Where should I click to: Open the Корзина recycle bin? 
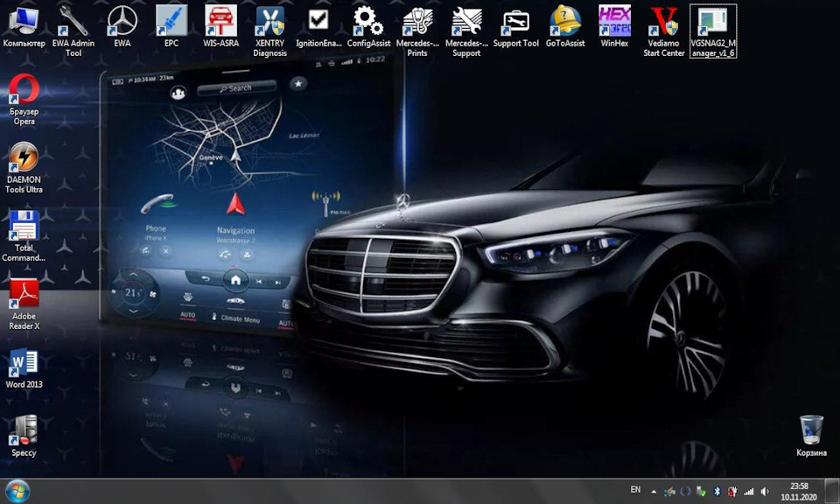(811, 437)
